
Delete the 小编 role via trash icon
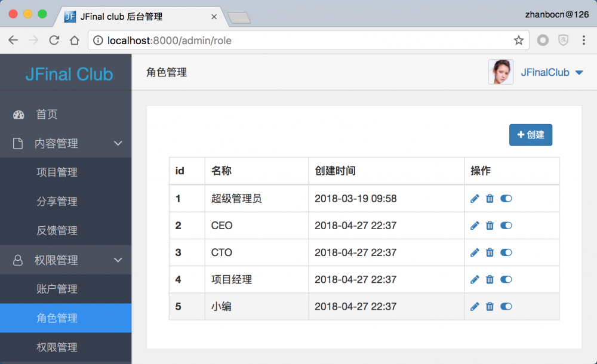[x=490, y=306]
